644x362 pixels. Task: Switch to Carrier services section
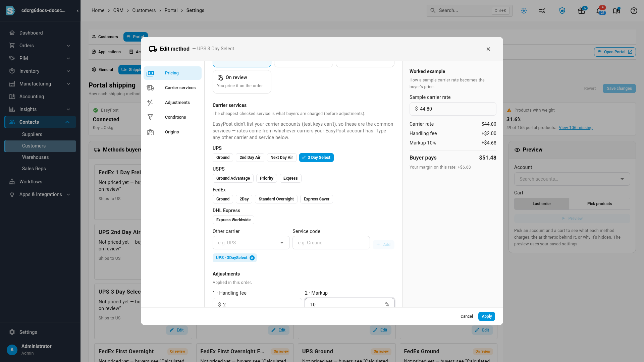pos(172,88)
